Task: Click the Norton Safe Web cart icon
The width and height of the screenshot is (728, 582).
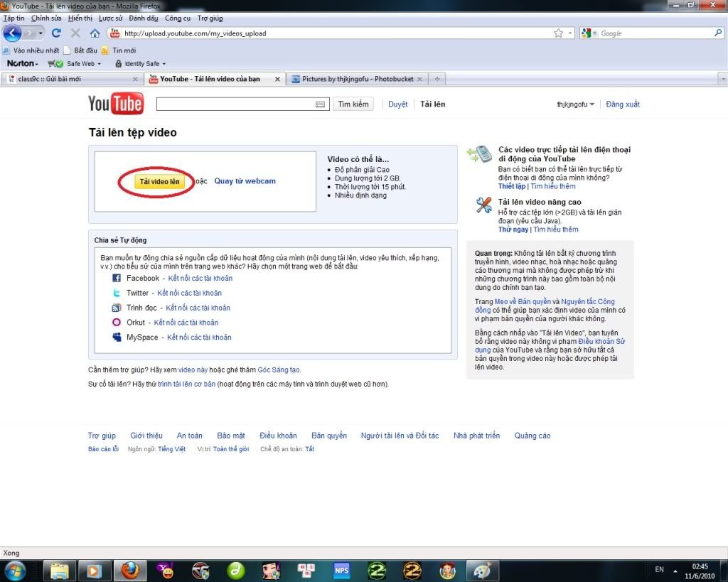Action: (55, 63)
